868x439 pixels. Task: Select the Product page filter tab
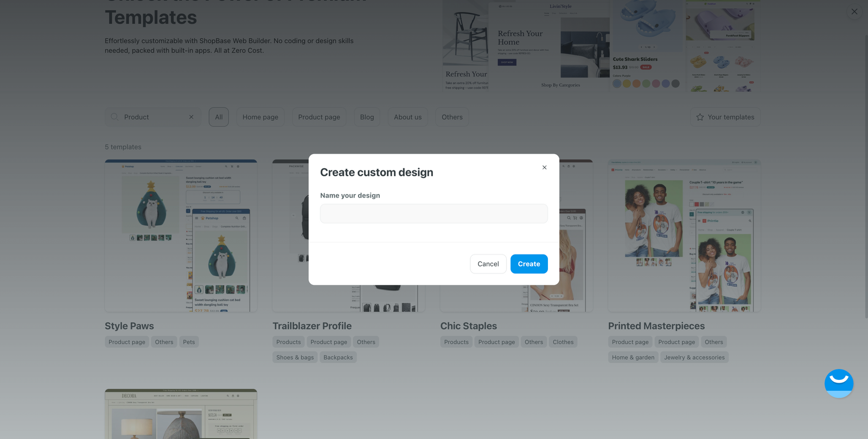tap(319, 117)
